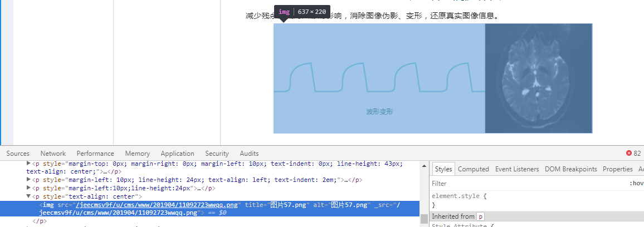644x227 pixels.
Task: Toggle the :hov element state button
Action: tap(636, 183)
